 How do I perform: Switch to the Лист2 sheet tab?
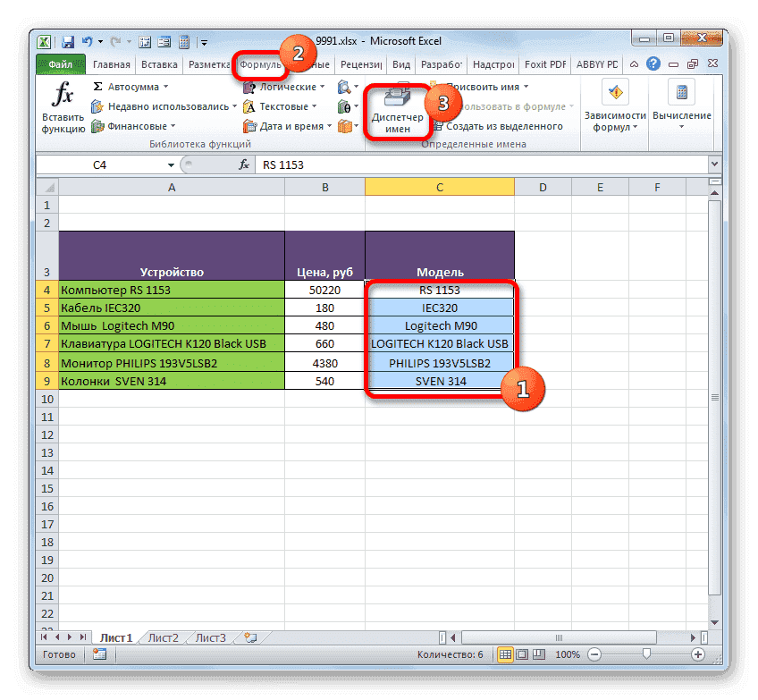163,637
